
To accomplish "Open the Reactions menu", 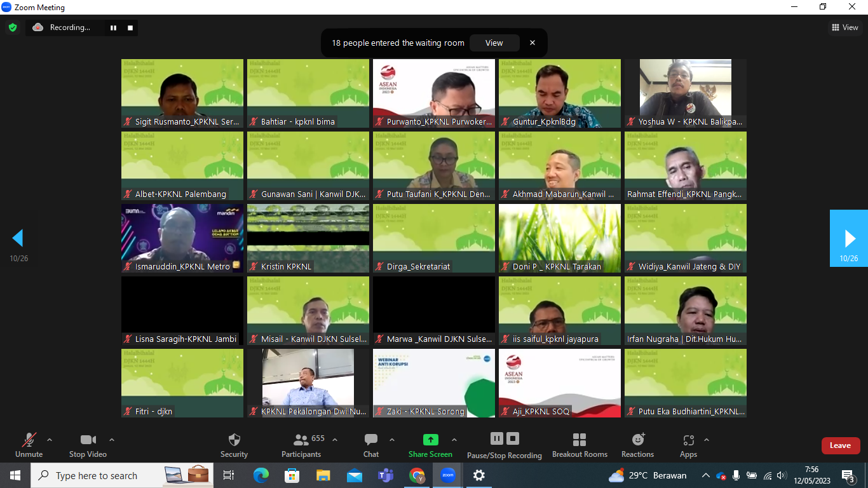I will 638,440.
